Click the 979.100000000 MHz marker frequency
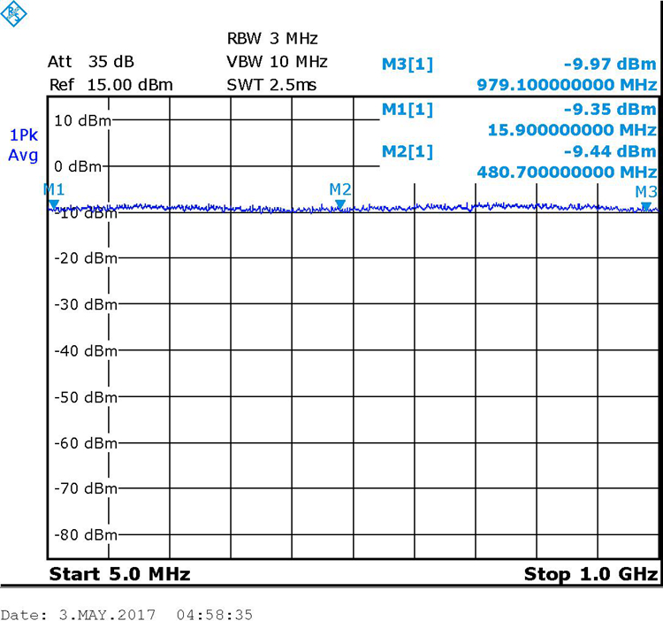The image size is (663, 644). tap(567, 86)
